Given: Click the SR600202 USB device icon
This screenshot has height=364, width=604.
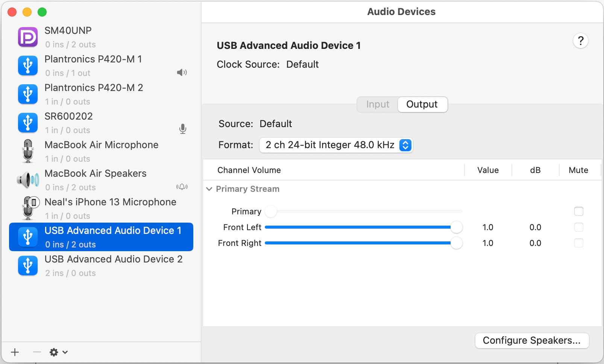Looking at the screenshot, I should [28, 123].
